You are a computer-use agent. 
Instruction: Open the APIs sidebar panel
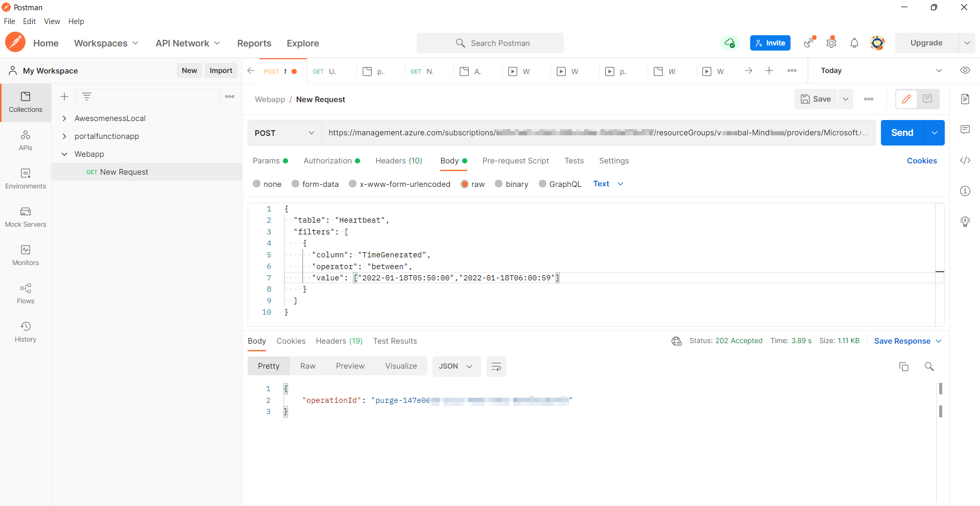pos(26,141)
